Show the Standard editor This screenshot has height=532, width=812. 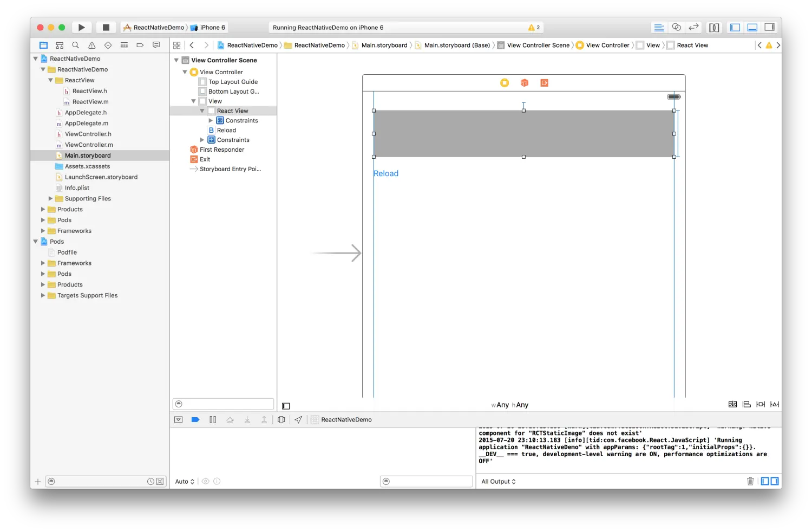pyautogui.click(x=659, y=27)
